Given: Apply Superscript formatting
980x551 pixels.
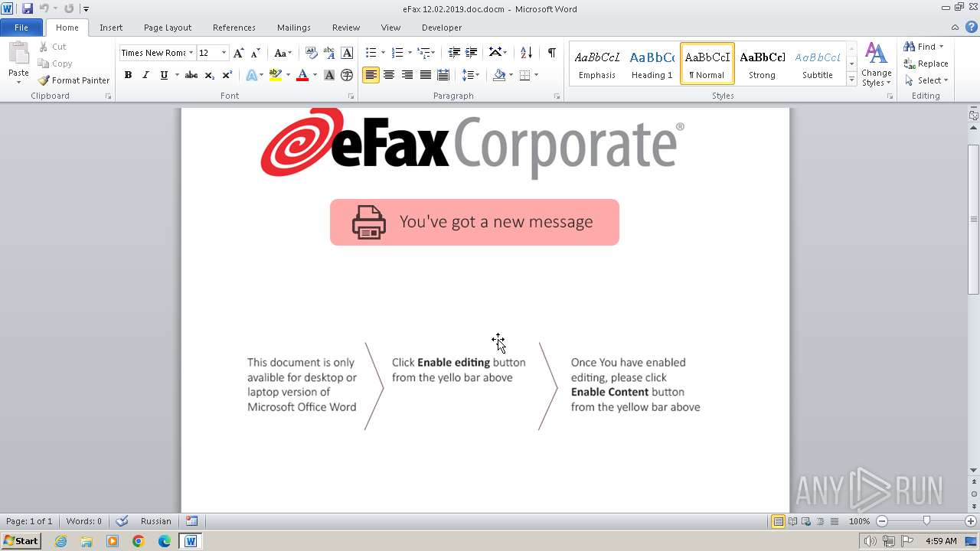Looking at the screenshot, I should (x=227, y=75).
